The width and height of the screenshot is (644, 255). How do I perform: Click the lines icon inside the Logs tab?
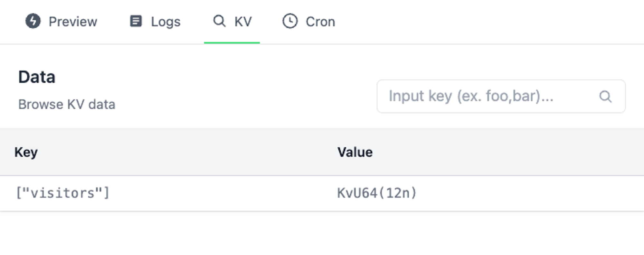[x=136, y=22]
